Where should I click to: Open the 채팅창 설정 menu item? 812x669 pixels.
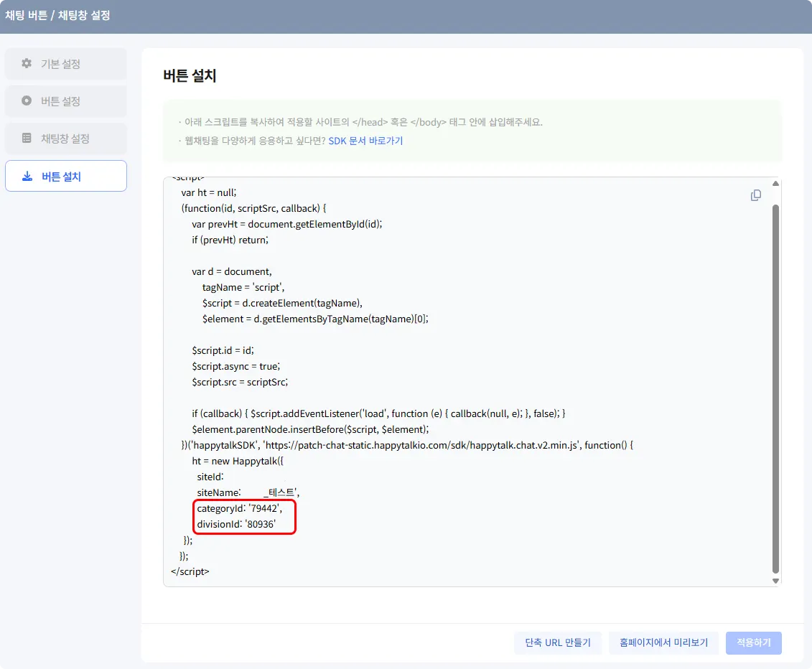[66, 139]
